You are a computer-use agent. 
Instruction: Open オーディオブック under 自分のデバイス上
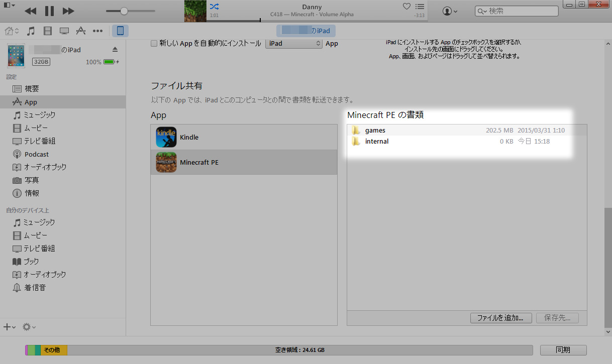click(x=63, y=275)
